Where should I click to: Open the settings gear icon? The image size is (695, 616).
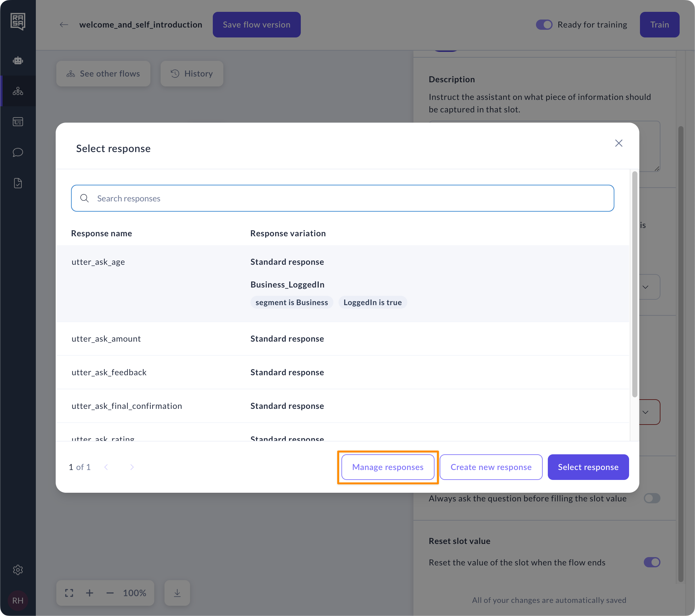click(x=18, y=570)
